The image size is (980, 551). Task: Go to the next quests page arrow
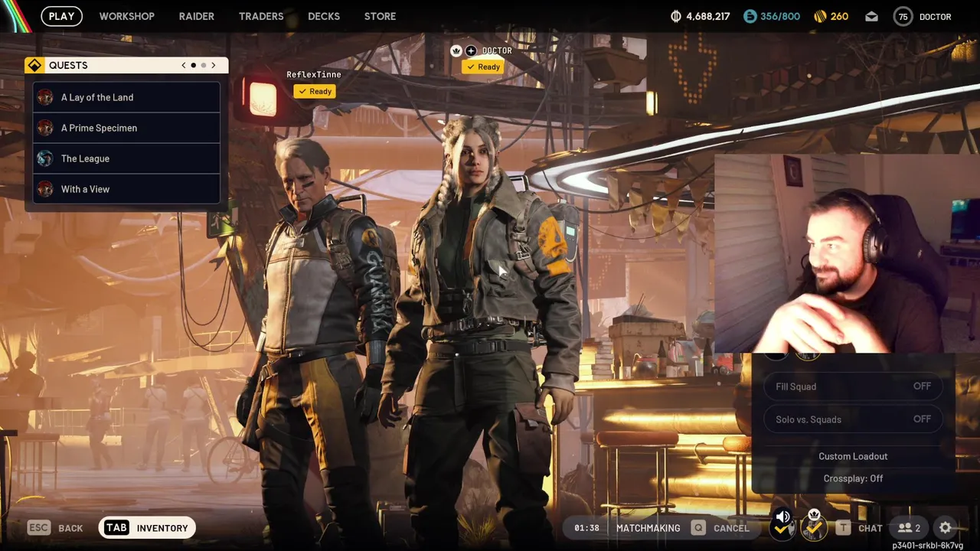coord(214,65)
